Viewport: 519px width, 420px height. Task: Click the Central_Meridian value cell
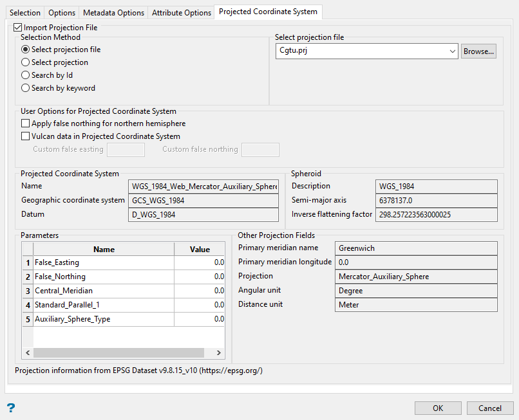[x=200, y=291]
